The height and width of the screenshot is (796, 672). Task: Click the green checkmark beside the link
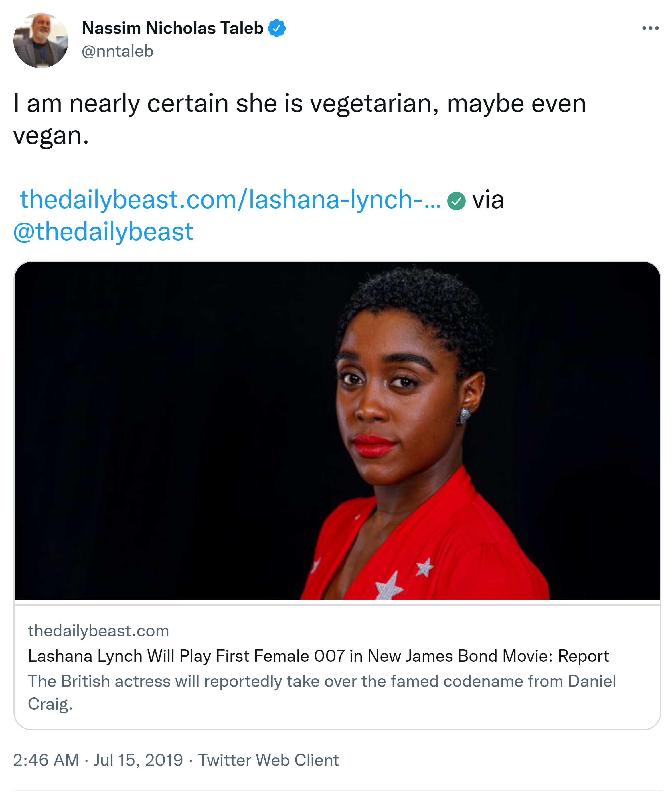pyautogui.click(x=456, y=201)
